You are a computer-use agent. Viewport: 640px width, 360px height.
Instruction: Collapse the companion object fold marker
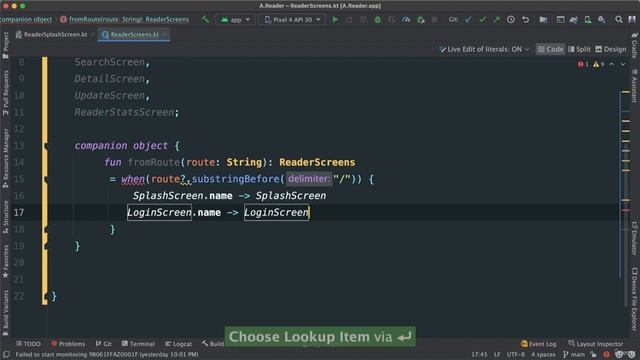46,146
